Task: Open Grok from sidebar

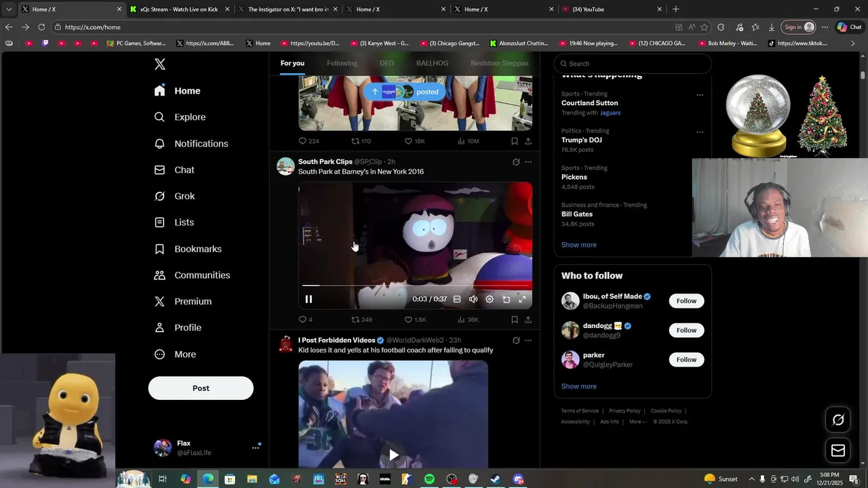Action: [x=175, y=196]
